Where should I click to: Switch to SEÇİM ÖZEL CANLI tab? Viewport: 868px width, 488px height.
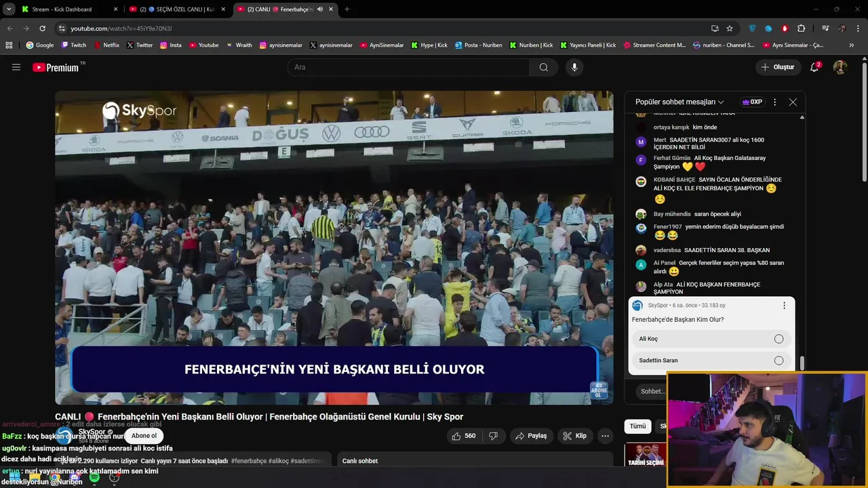pos(178,9)
